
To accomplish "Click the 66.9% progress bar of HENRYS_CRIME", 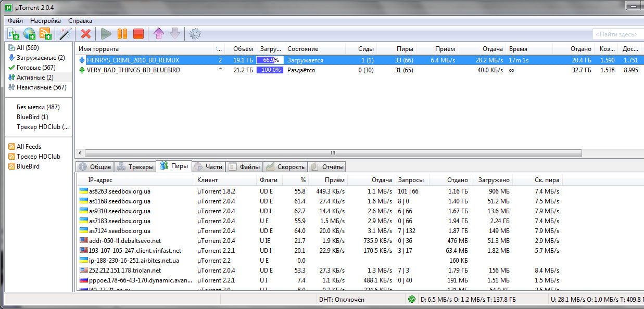I will pyautogui.click(x=270, y=60).
